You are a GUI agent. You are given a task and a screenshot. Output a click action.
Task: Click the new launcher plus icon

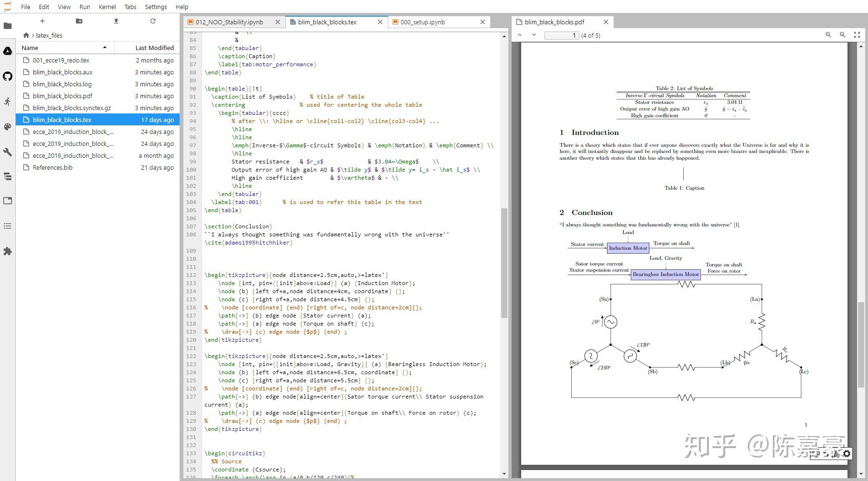click(x=42, y=21)
